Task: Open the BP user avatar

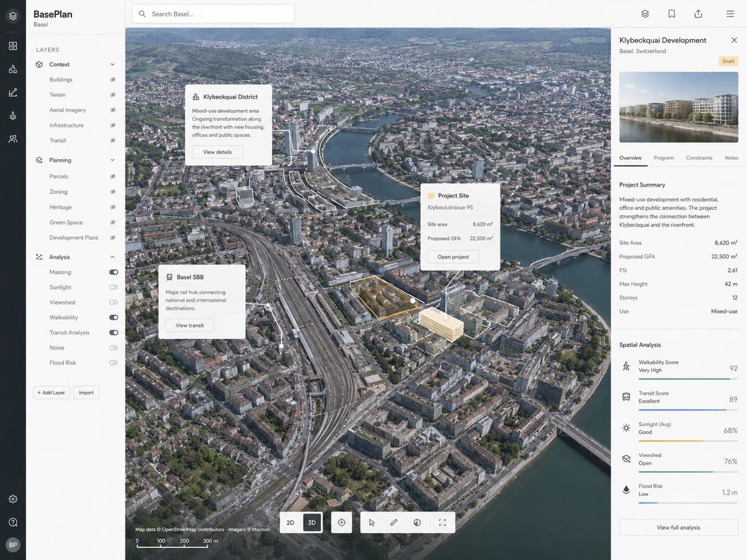Action: [12, 545]
